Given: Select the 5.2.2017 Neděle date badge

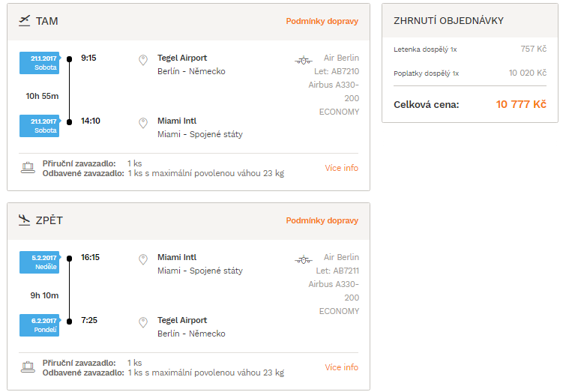Looking at the screenshot, I should [x=40, y=262].
